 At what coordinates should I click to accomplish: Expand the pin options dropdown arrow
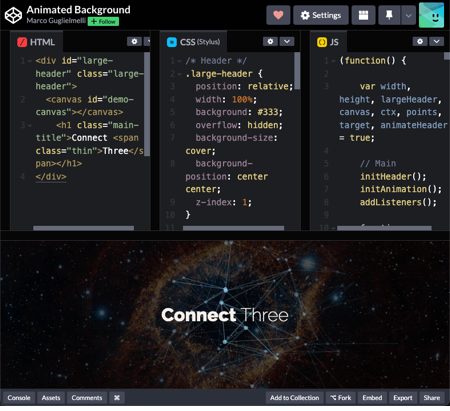click(x=408, y=15)
